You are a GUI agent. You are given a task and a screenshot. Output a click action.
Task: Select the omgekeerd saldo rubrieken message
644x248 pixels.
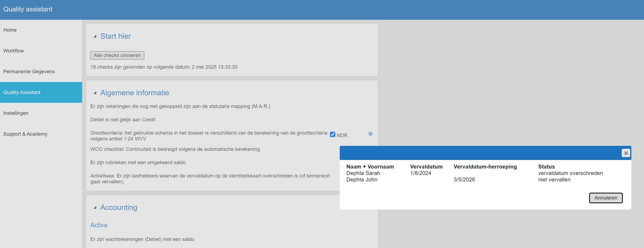(x=138, y=162)
